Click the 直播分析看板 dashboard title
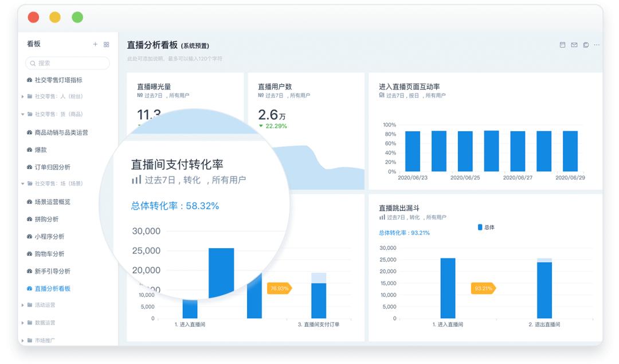 (x=152, y=45)
